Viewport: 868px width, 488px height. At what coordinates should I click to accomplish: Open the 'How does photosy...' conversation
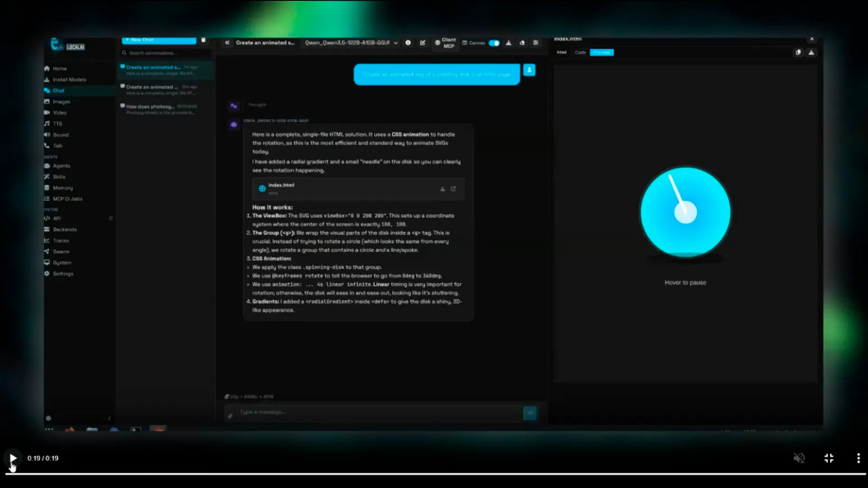point(165,109)
